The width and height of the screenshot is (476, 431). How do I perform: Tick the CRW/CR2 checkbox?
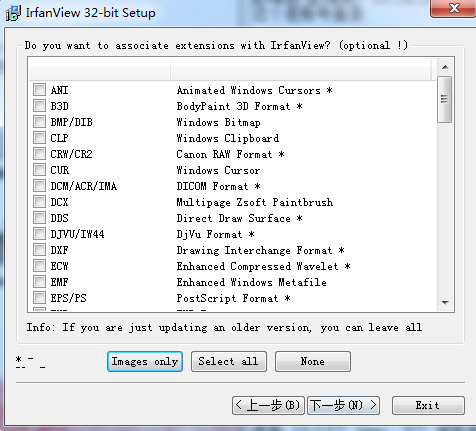tap(39, 154)
